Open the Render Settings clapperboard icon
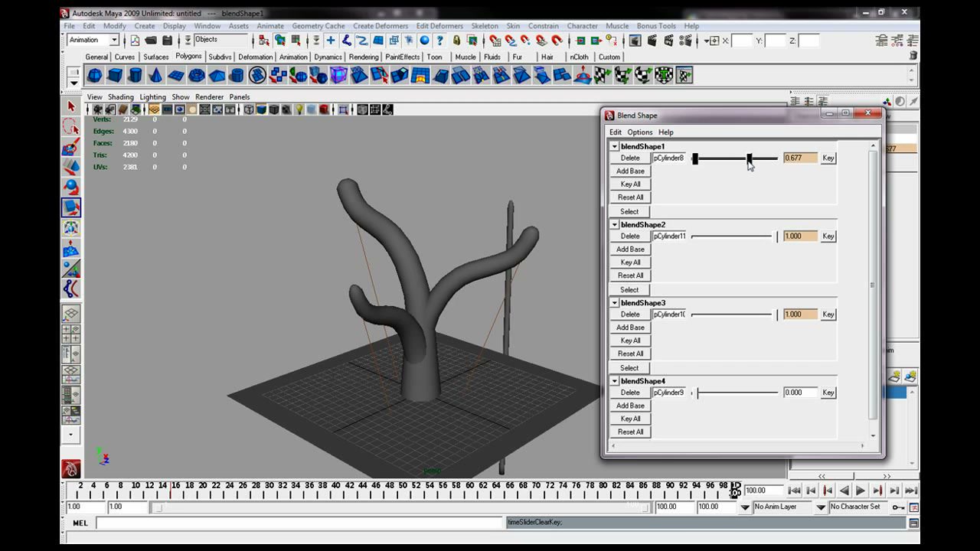The height and width of the screenshot is (551, 980). coord(684,41)
